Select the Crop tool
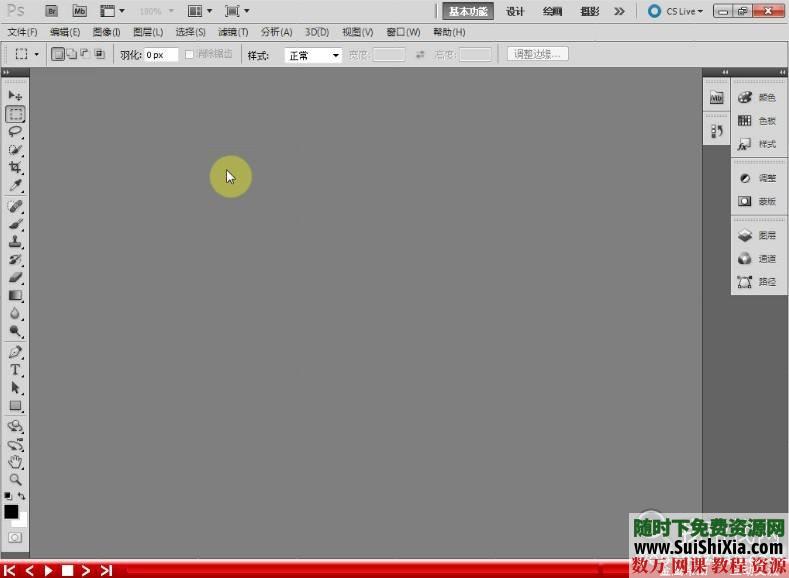Viewport: 789px width, 578px height. [15, 168]
